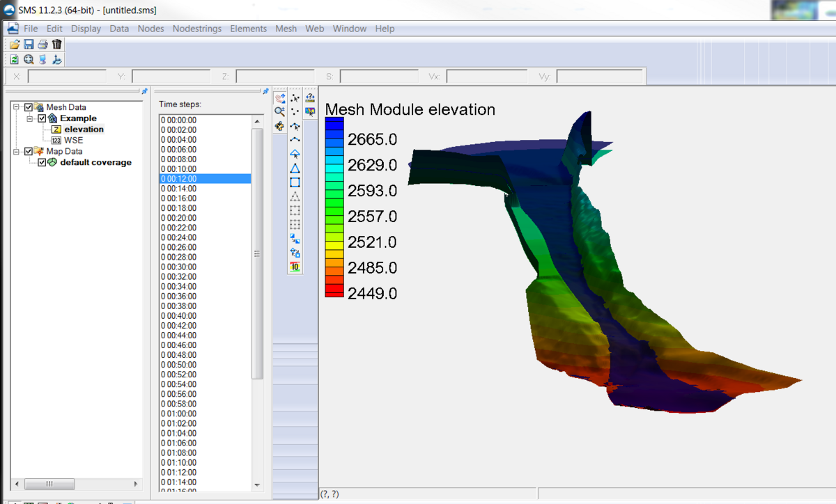The width and height of the screenshot is (836, 504).
Task: Click the Delete trash can icon
Action: 57,44
